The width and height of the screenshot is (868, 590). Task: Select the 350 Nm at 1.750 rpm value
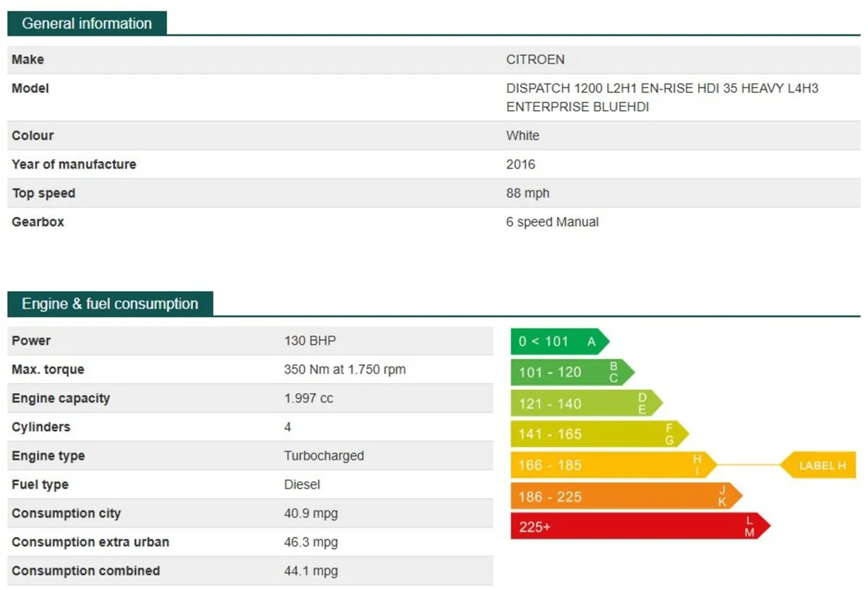(345, 369)
